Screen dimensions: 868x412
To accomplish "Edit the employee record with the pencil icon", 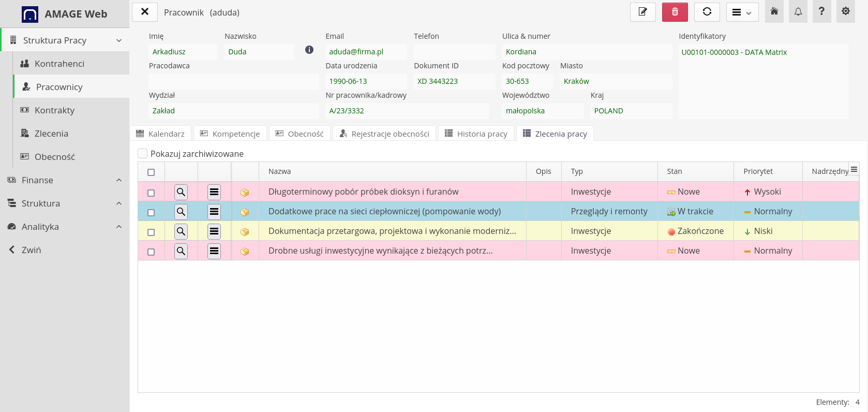I will pos(643,12).
